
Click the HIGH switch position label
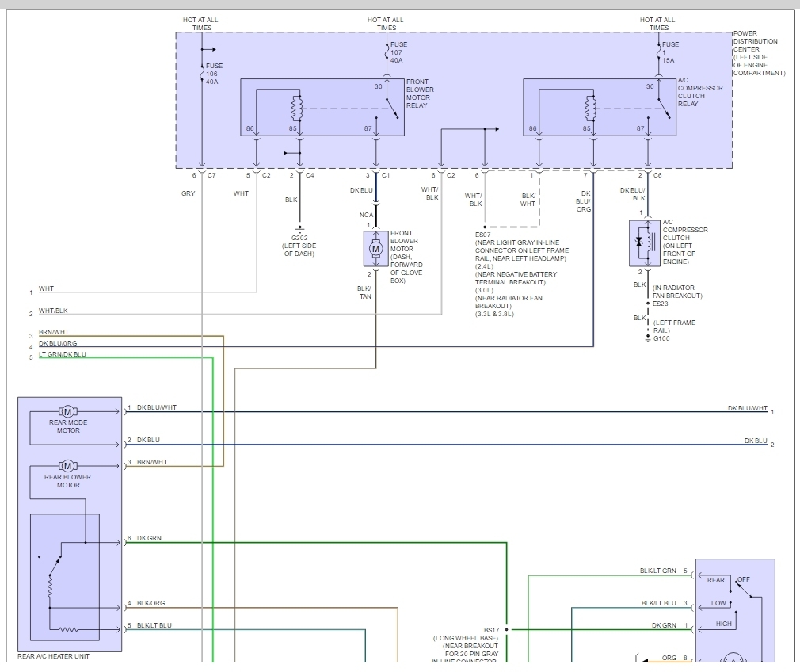[x=723, y=624]
